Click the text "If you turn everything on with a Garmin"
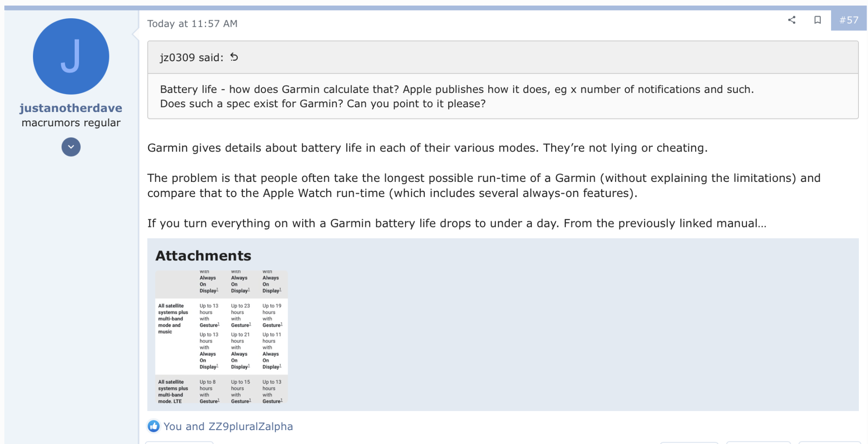Image resolution: width=868 pixels, height=444 pixels. (259, 224)
